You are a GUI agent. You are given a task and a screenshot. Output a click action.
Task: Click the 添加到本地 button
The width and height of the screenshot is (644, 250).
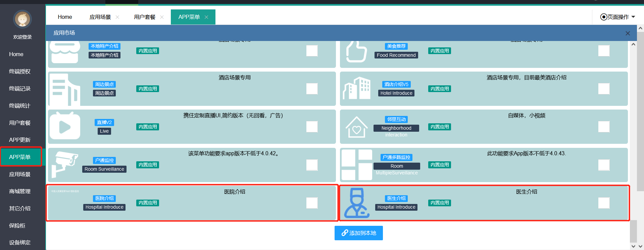358,233
